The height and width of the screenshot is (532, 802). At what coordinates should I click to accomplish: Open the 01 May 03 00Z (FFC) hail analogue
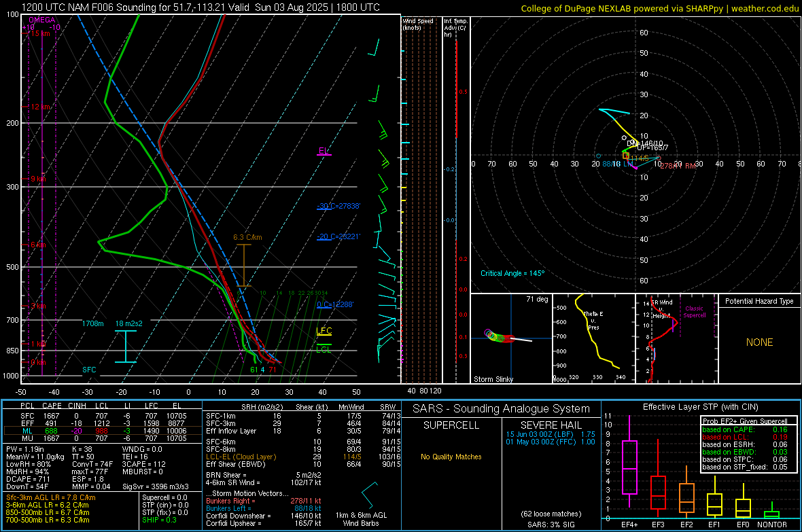click(x=551, y=442)
